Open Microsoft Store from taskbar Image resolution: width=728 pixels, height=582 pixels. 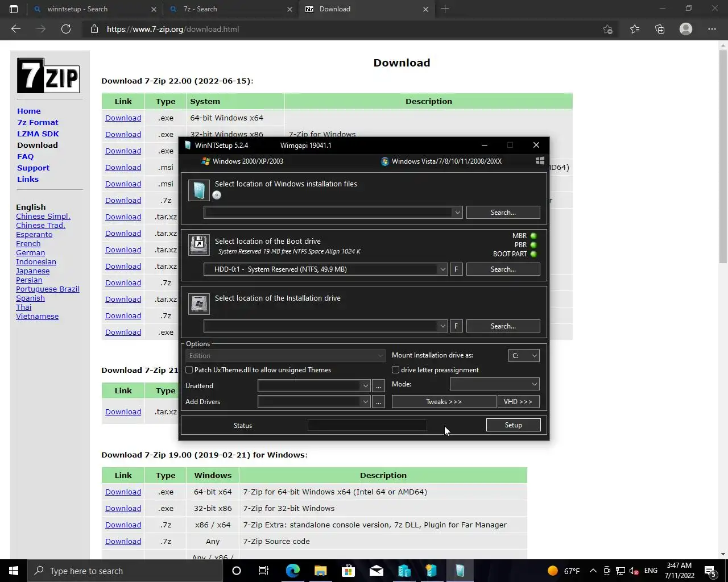[349, 571]
